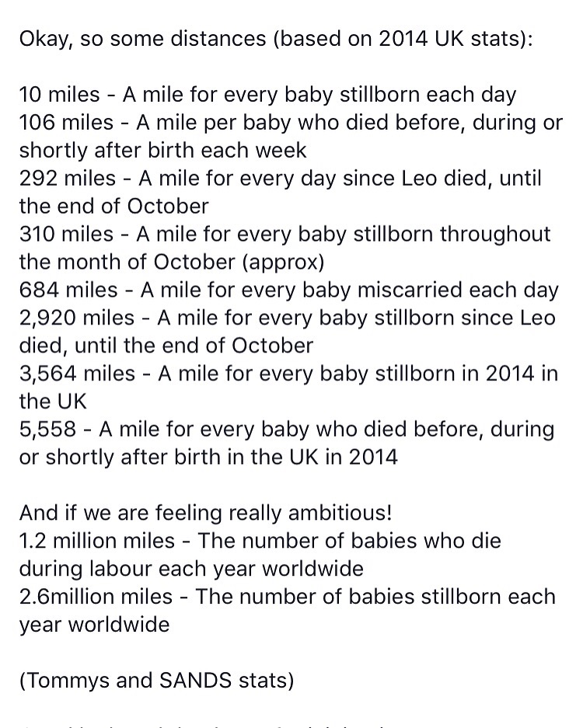Click the "1.2 million miles" text
583x728 pixels.
(97, 541)
